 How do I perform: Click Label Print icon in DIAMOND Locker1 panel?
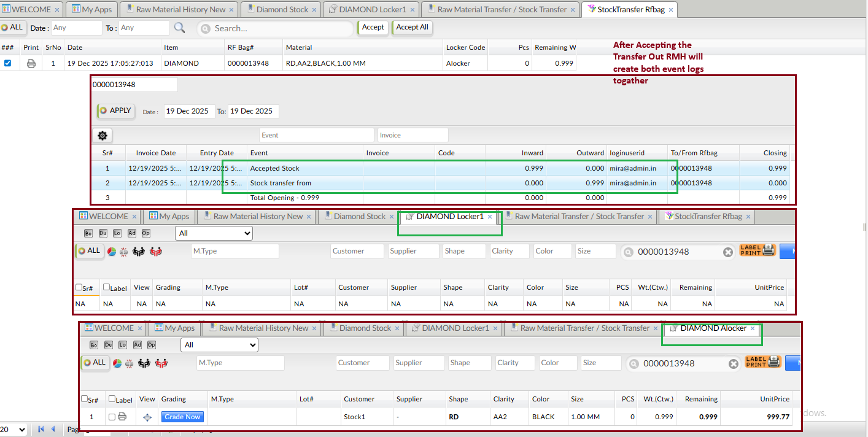(758, 250)
